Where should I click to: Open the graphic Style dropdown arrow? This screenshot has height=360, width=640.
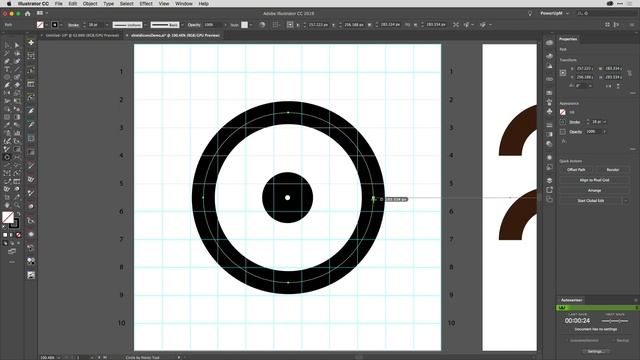pyautogui.click(x=251, y=25)
